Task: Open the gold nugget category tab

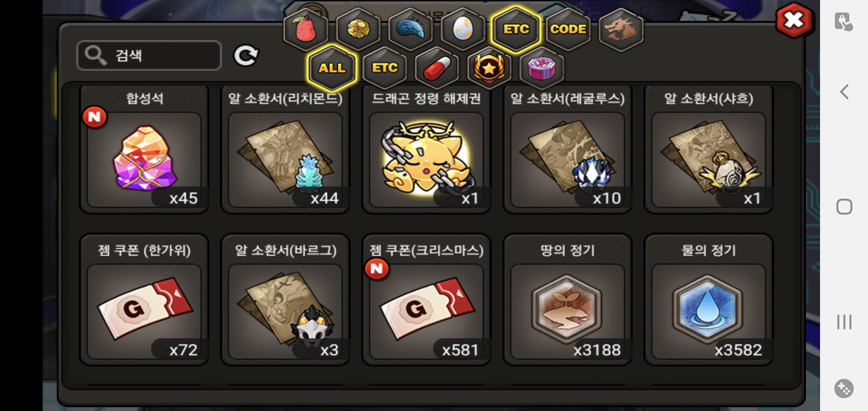Action: [358, 29]
